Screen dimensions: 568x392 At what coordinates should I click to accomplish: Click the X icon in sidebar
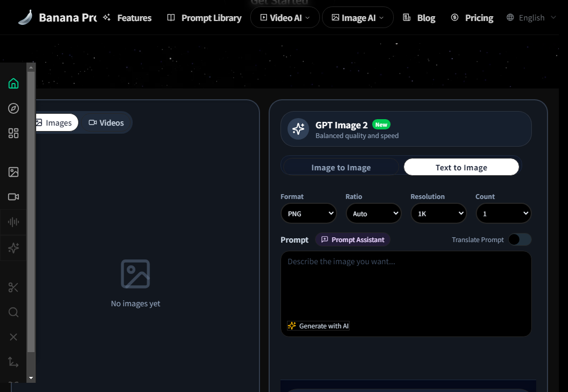[13, 337]
